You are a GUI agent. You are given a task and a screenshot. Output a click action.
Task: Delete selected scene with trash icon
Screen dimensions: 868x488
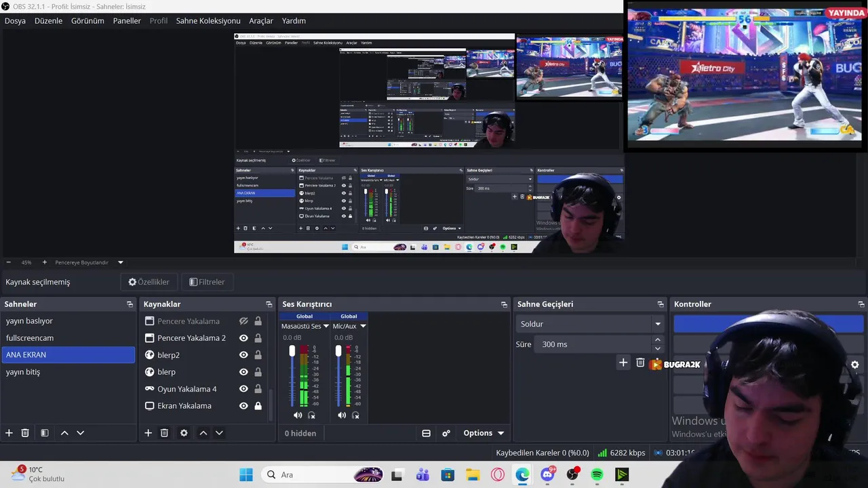[25, 433]
